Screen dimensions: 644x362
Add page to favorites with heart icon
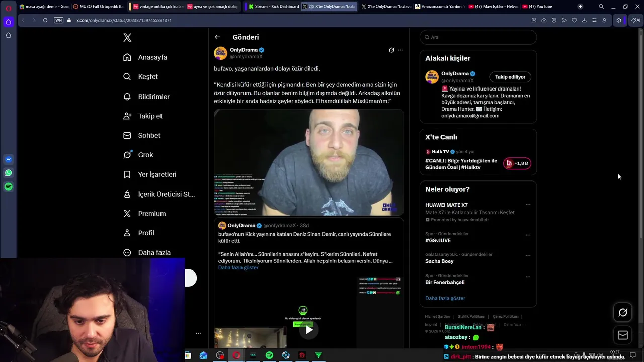click(574, 20)
